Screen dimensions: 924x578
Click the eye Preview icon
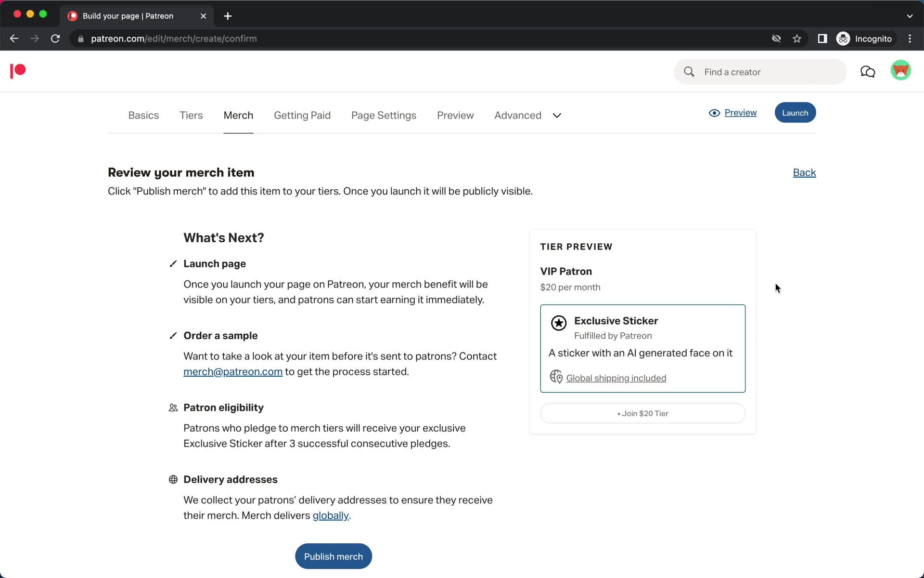coord(715,112)
